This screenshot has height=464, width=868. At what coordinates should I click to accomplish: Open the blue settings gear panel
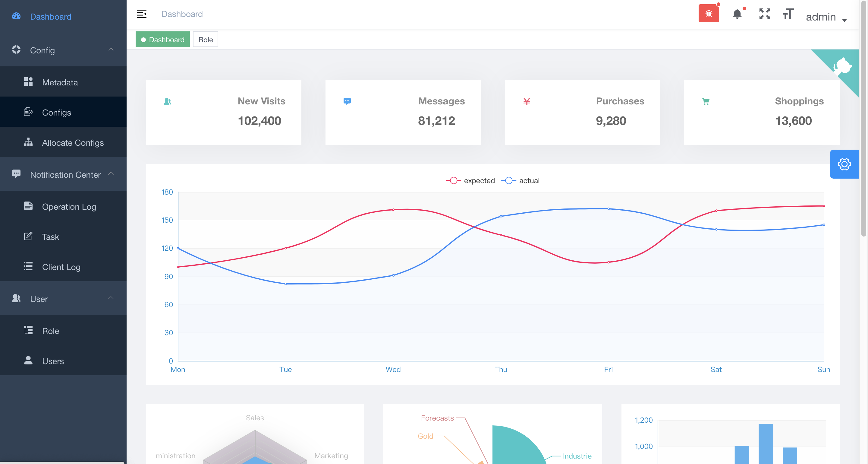click(x=844, y=164)
